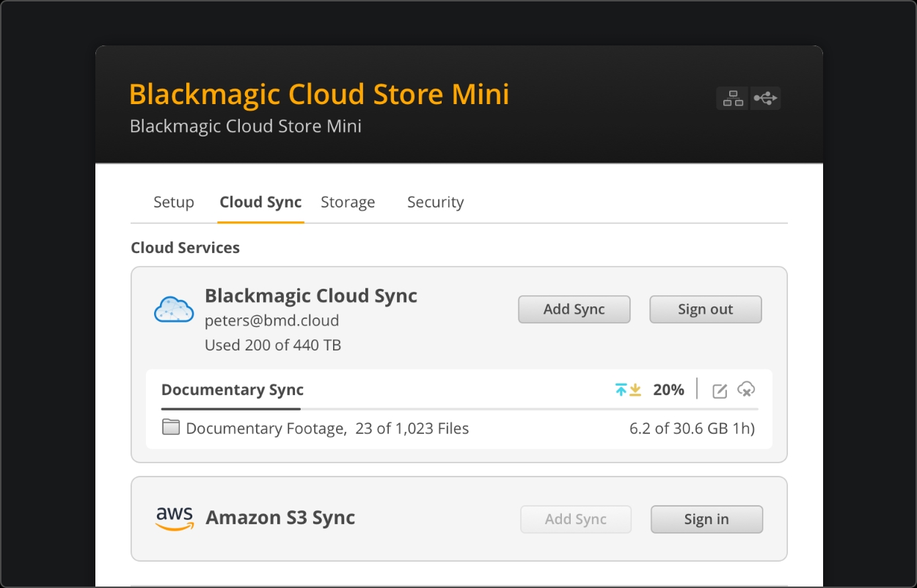This screenshot has height=588, width=917.
Task: Click the Blackmagic Cloud Sync heading
Action: tap(311, 296)
